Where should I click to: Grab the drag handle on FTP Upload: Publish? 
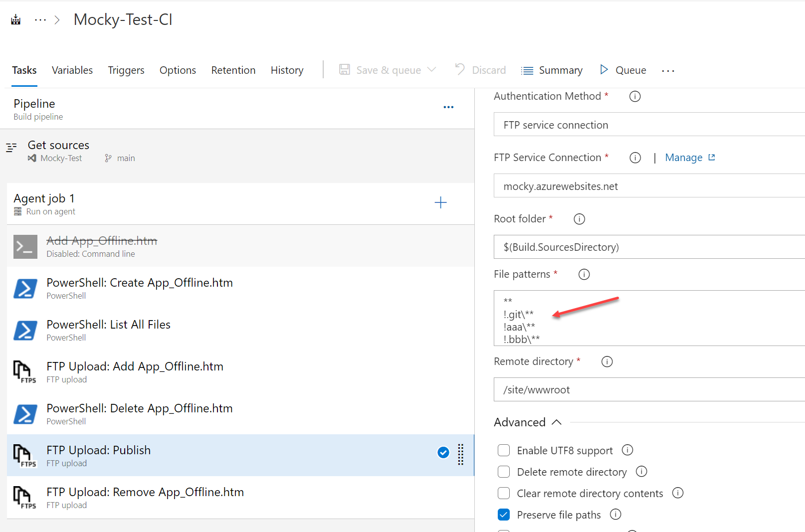(x=460, y=454)
